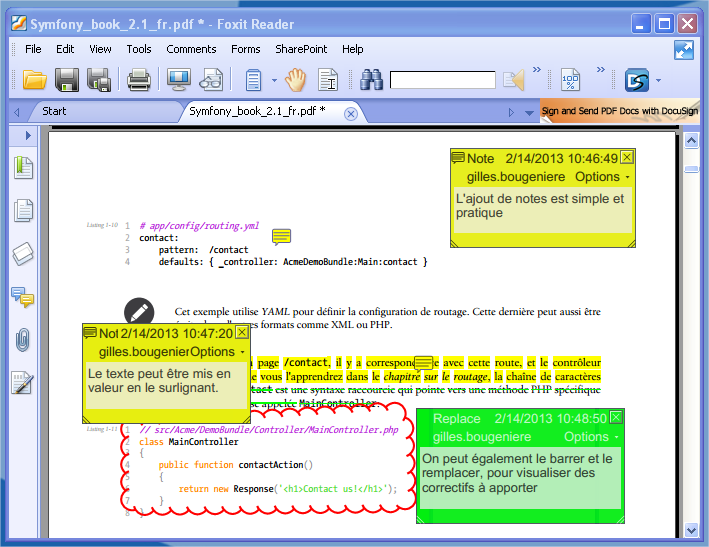Image resolution: width=709 pixels, height=547 pixels.
Task: Open Options dropdown in green Replace note
Action: point(591,437)
